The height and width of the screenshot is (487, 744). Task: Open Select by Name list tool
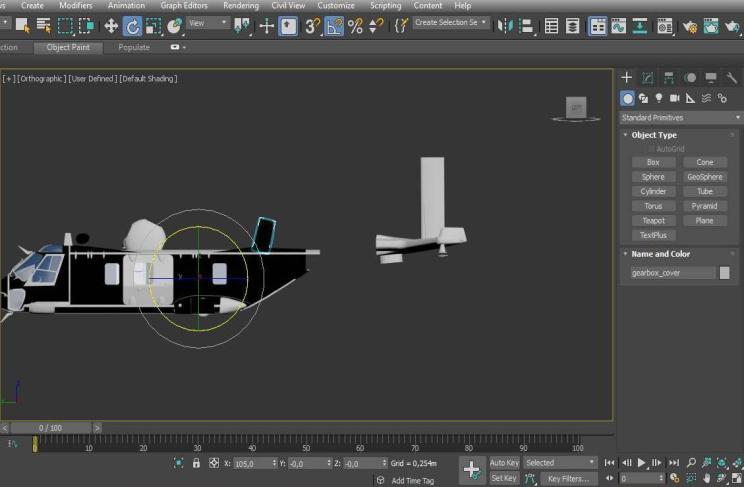(x=44, y=25)
